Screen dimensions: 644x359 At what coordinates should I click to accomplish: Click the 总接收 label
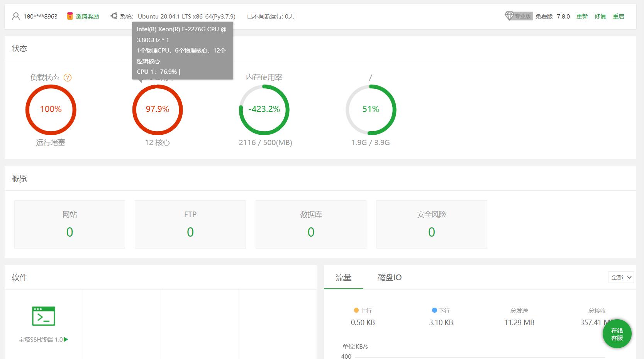pyautogui.click(x=597, y=310)
